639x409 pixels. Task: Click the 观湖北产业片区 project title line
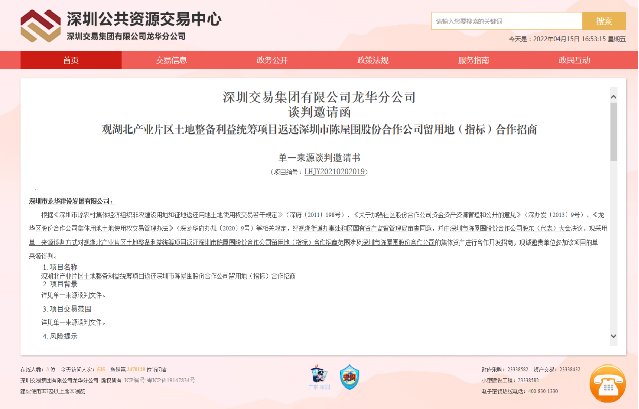coord(320,130)
